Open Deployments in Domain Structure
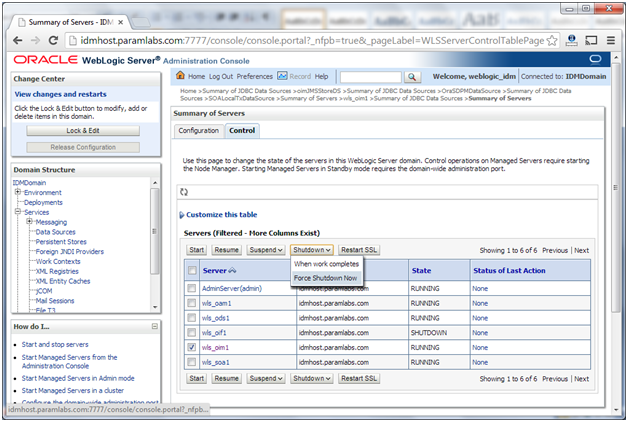Viewport: 628px width, 422px height. (43, 202)
